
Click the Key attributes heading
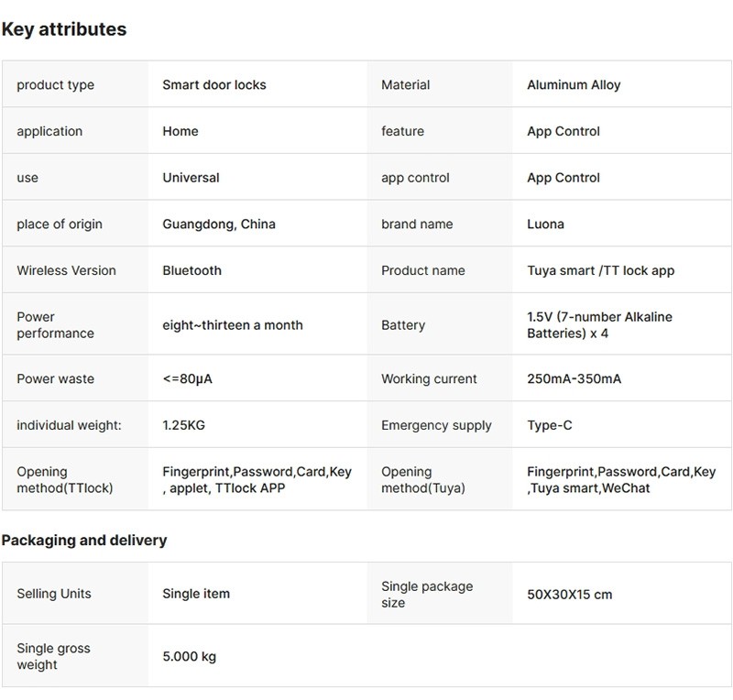click(64, 29)
